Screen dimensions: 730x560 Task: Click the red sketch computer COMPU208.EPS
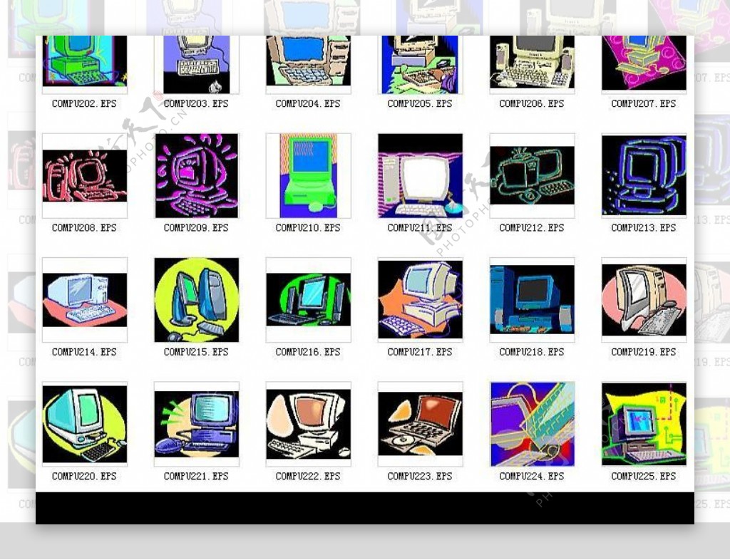tap(84, 175)
